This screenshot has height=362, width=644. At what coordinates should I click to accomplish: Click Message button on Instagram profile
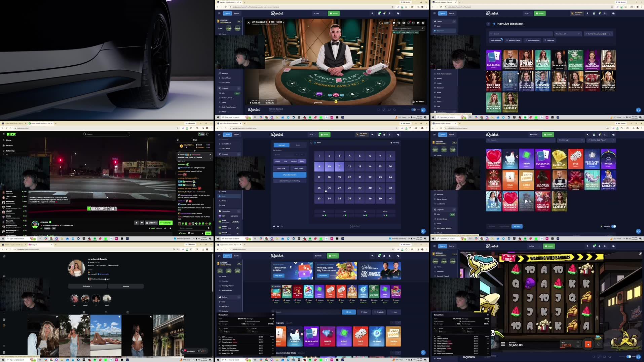coord(126,286)
